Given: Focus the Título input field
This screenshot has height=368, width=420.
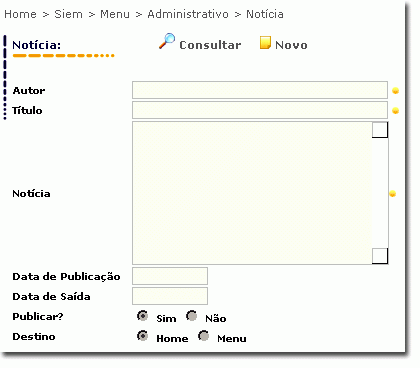Looking at the screenshot, I should pos(260,110).
